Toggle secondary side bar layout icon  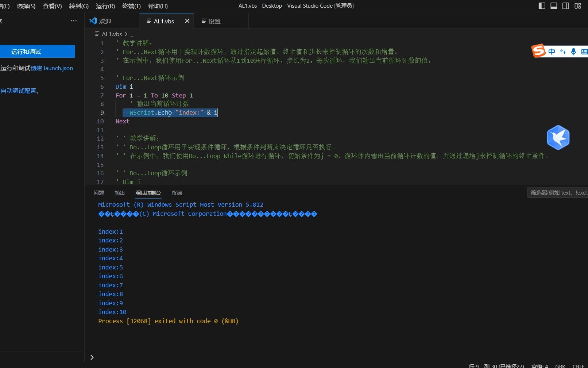566,6
